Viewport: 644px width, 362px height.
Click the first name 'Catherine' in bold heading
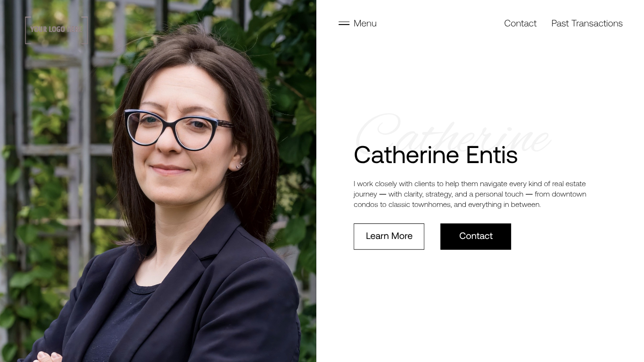(x=406, y=155)
